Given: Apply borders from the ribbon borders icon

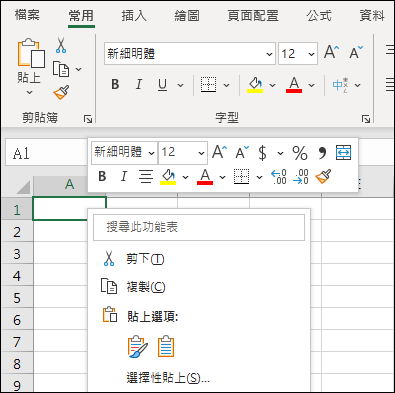Looking at the screenshot, I should click(x=208, y=85).
